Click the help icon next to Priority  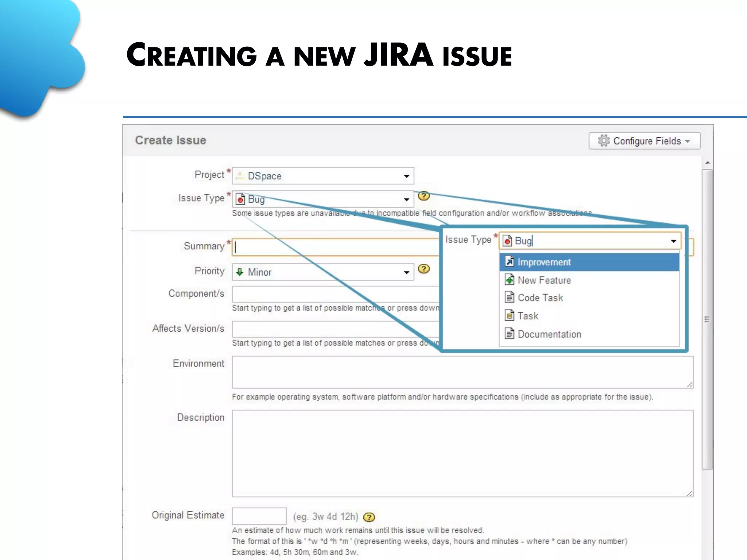pos(423,269)
